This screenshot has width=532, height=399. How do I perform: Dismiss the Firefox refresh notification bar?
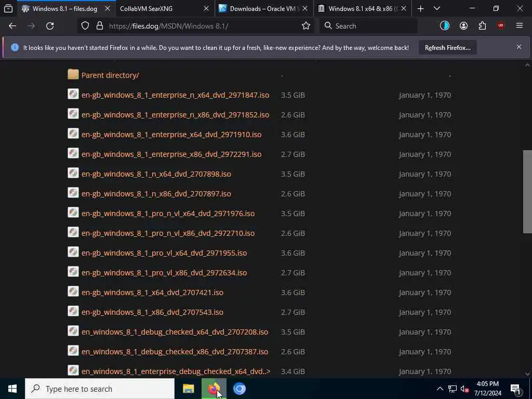[519, 47]
